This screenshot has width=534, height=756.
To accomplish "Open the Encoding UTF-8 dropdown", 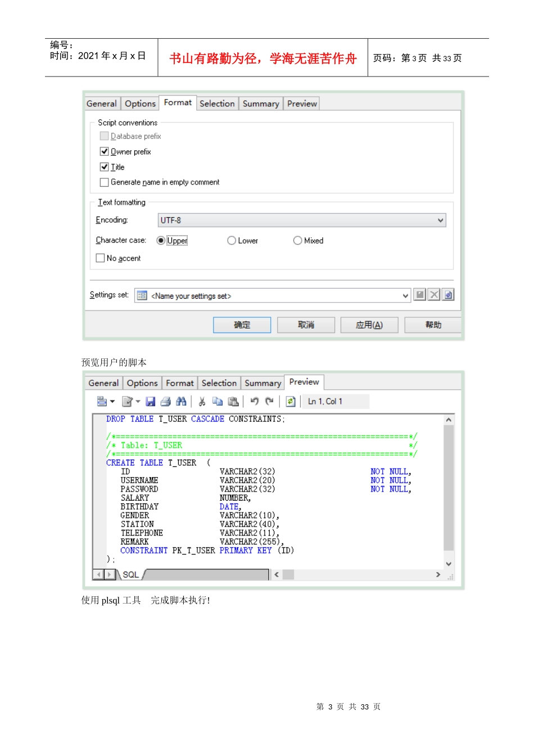I will tap(302, 220).
